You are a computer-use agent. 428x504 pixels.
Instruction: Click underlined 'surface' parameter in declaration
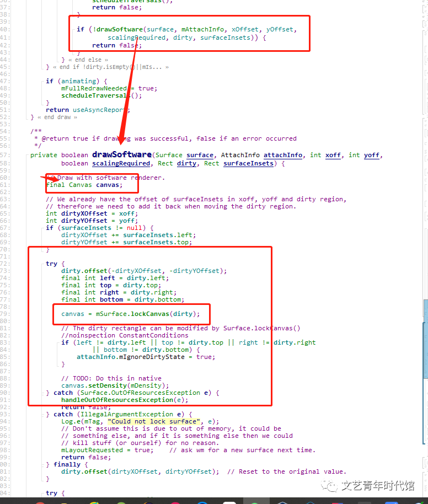200,156
